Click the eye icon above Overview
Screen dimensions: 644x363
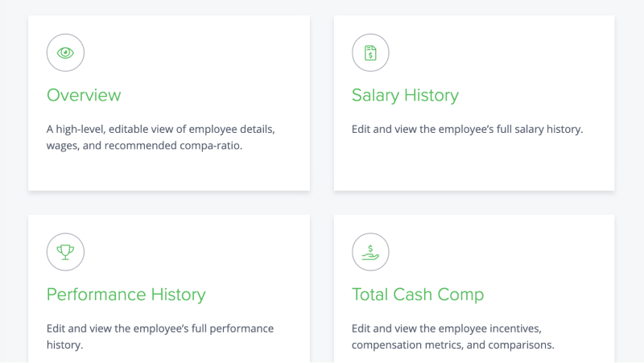click(x=65, y=52)
